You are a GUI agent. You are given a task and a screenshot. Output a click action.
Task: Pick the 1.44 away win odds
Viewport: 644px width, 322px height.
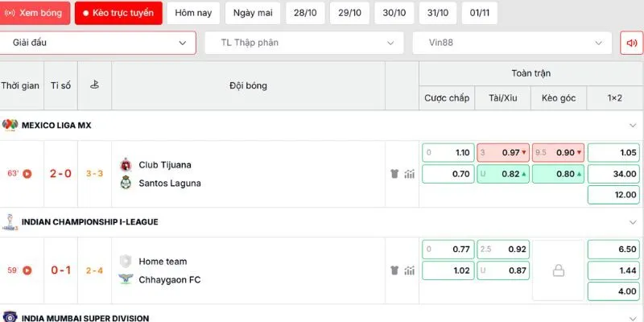pos(613,270)
